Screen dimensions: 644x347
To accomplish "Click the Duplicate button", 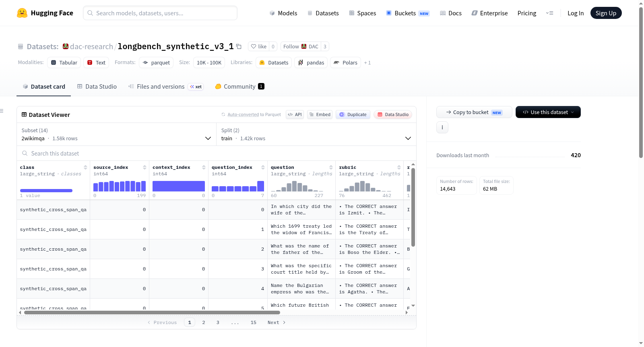I will tap(353, 114).
